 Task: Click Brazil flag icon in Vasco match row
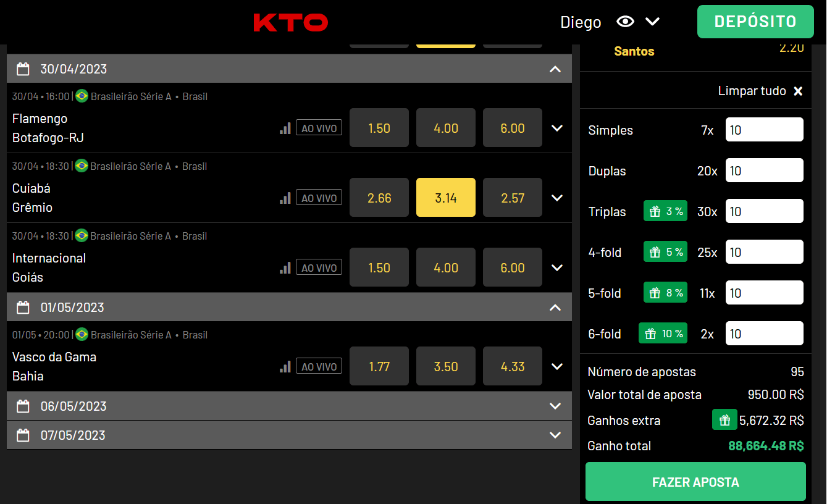click(x=82, y=334)
